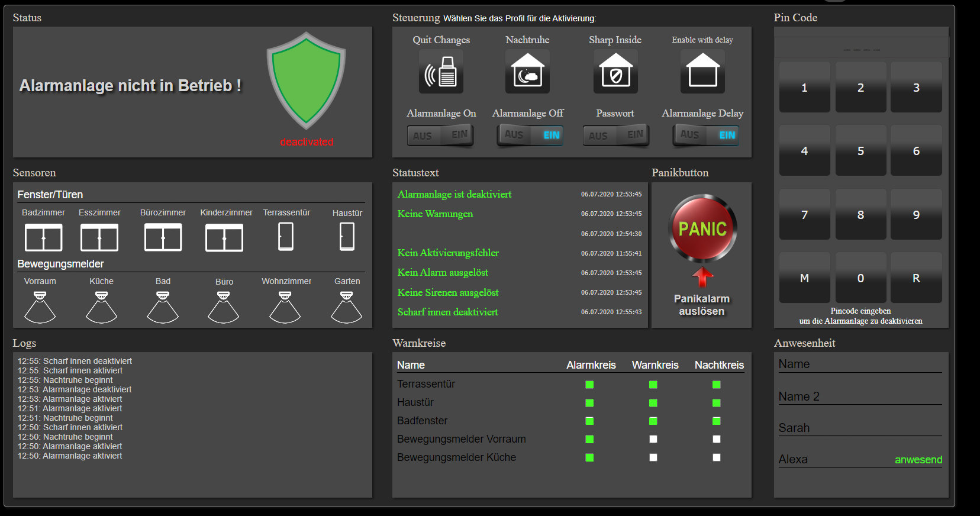Check Bewegungsmelder Vorraum Warnkreis box
This screenshot has height=516, width=980.
(653, 439)
